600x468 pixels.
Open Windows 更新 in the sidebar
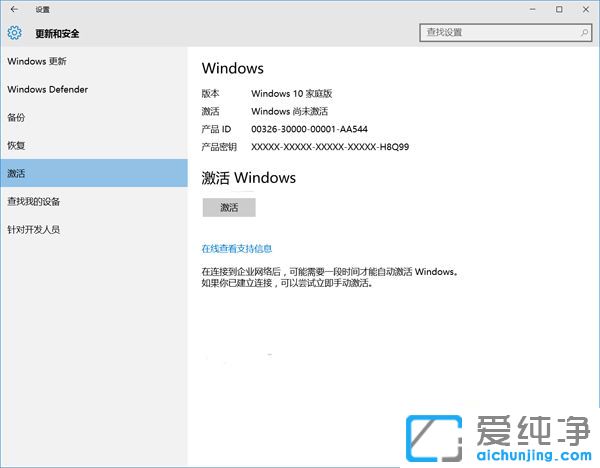point(36,61)
